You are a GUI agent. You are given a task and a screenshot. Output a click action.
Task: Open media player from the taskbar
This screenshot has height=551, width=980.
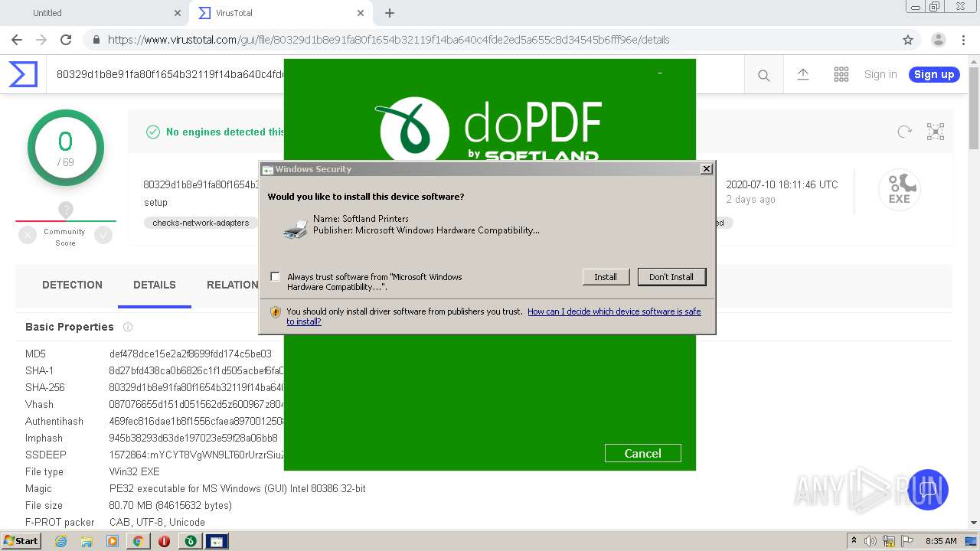click(113, 541)
